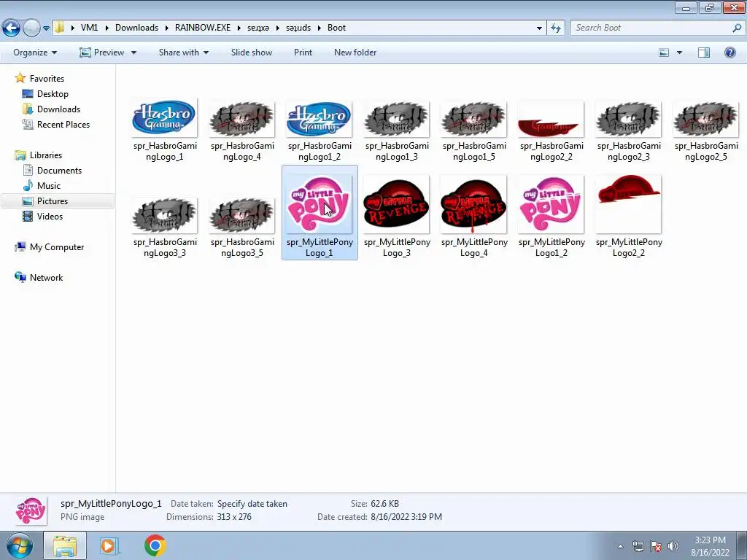This screenshot has height=560, width=747.
Task: Open the view options dropdown arrow
Action: pyautogui.click(x=679, y=52)
